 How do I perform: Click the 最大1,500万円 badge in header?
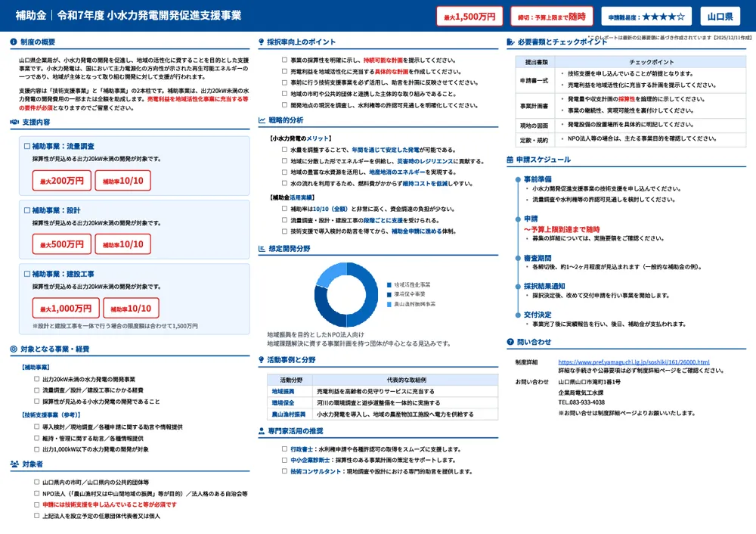469,16
